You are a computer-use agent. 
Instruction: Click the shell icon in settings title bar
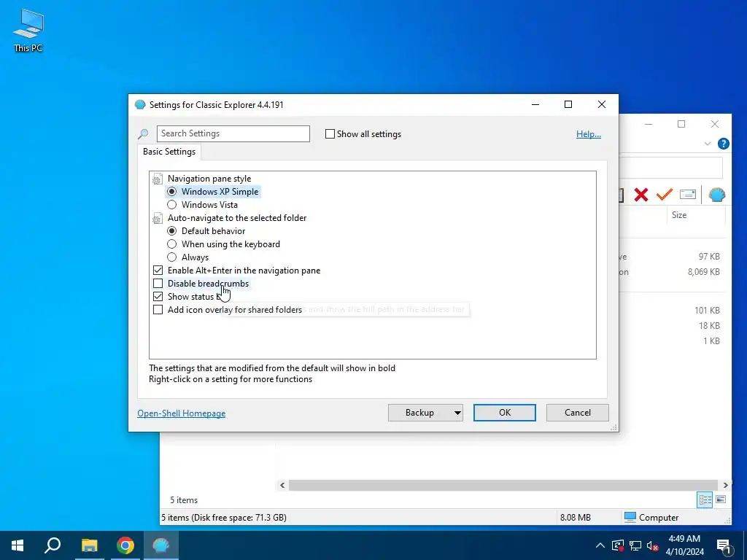click(x=139, y=105)
